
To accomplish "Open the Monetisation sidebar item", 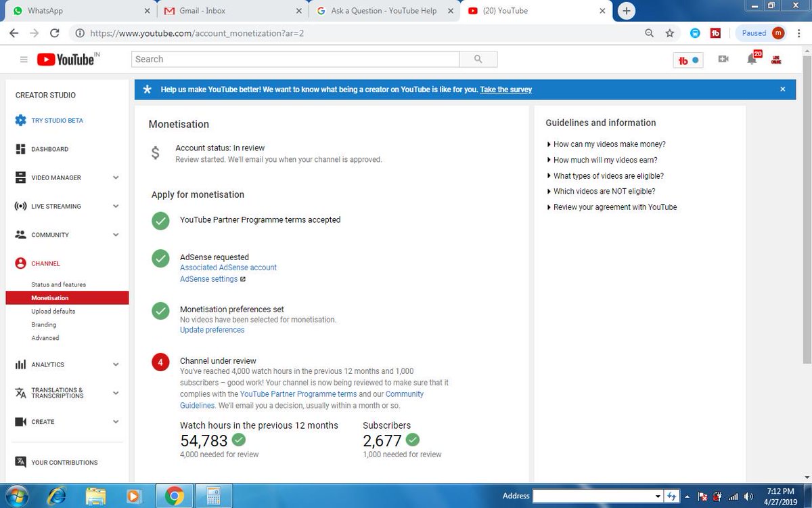I will (67, 298).
